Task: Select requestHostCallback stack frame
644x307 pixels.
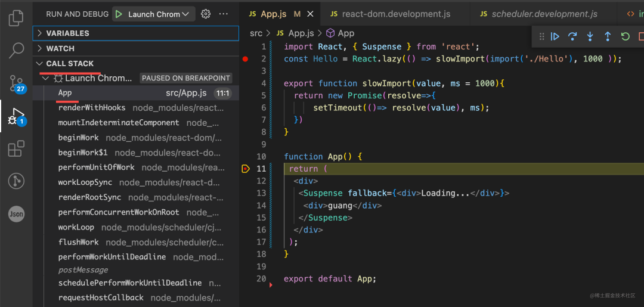Action: [136, 297]
